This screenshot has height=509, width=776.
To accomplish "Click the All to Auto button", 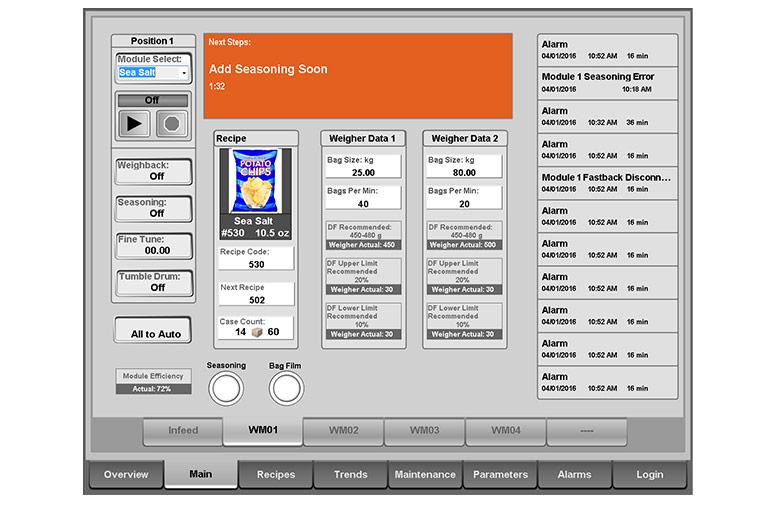I will click(x=155, y=334).
